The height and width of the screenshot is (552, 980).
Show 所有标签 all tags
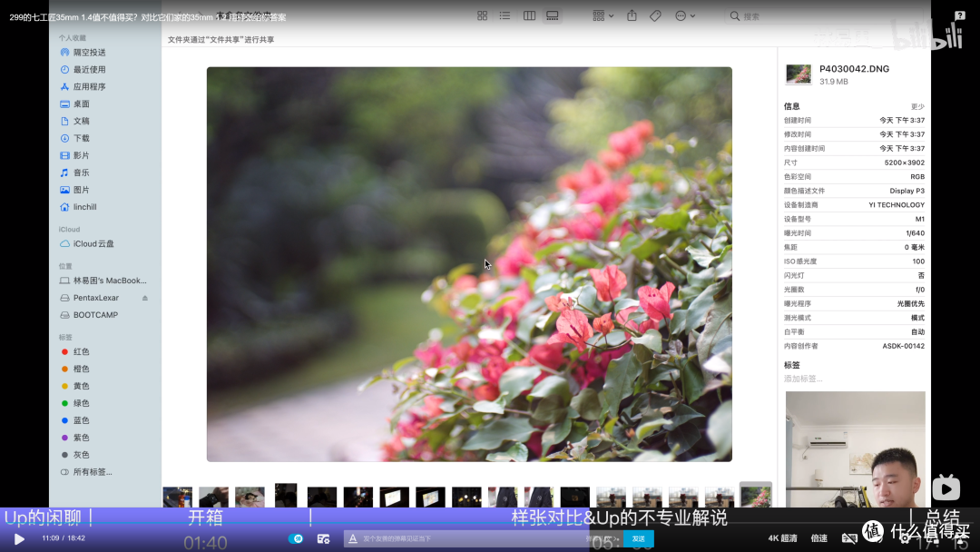(86, 472)
